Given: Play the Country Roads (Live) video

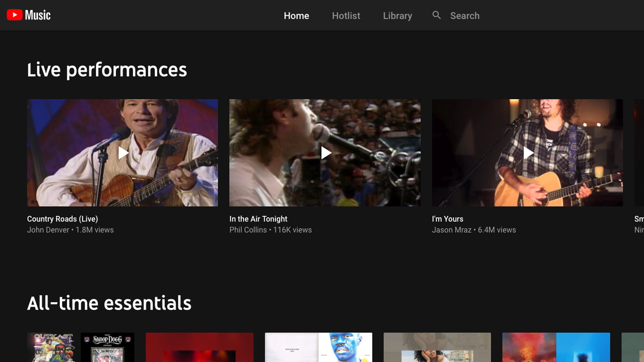Looking at the screenshot, I should [123, 153].
